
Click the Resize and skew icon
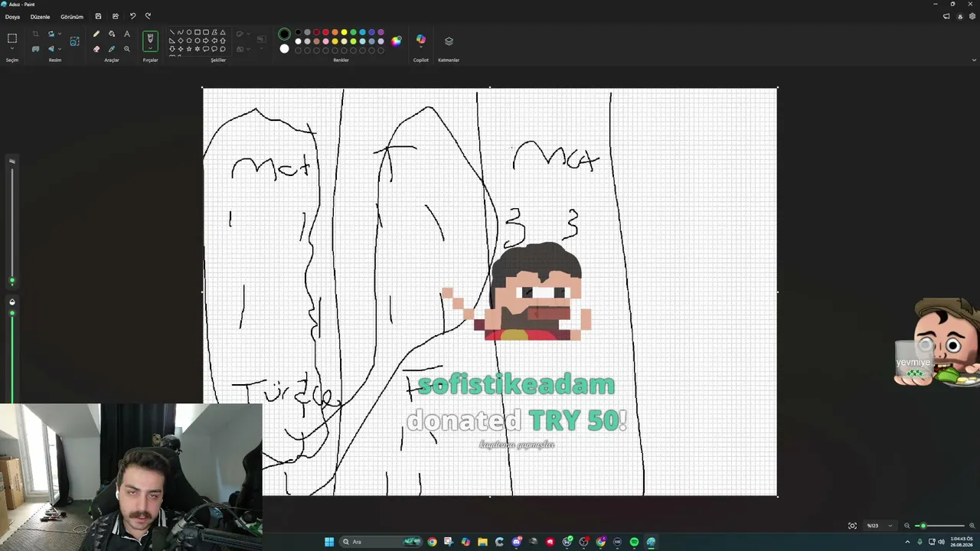pos(74,41)
